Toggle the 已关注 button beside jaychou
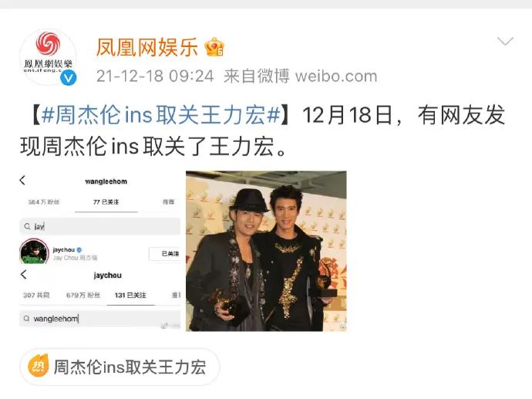 click(166, 254)
